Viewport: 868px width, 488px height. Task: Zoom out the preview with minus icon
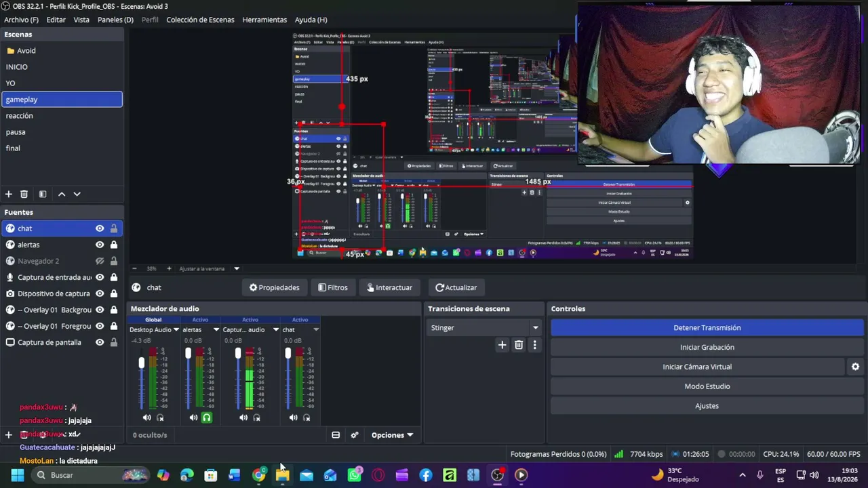click(x=134, y=268)
